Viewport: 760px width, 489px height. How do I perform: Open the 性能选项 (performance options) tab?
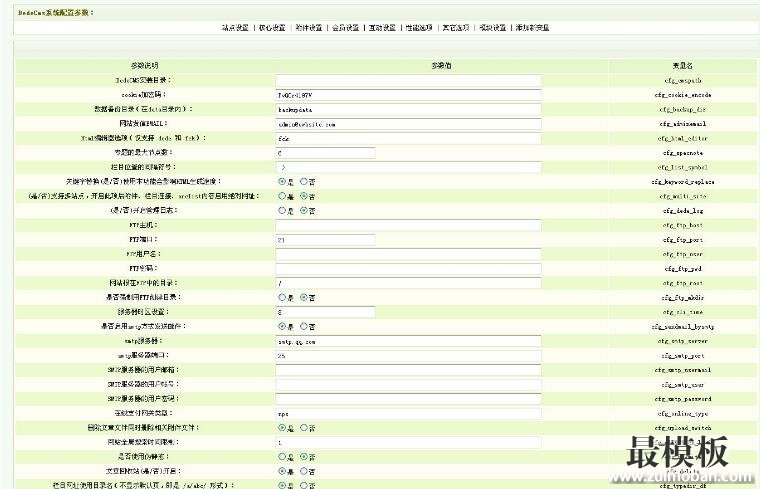pos(419,28)
